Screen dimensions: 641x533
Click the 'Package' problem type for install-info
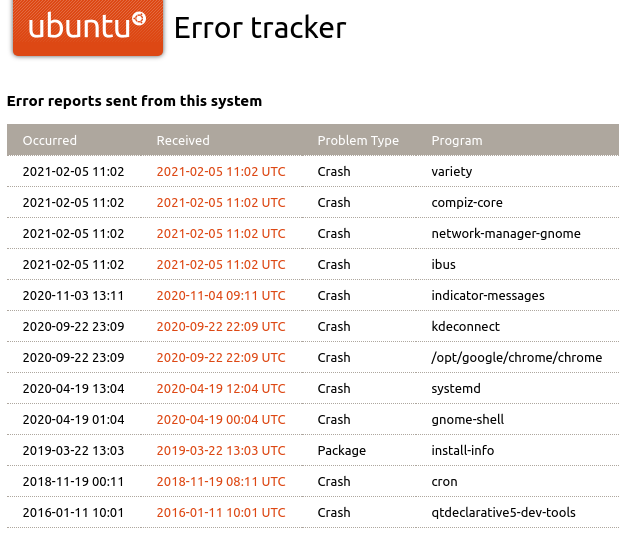coord(342,451)
